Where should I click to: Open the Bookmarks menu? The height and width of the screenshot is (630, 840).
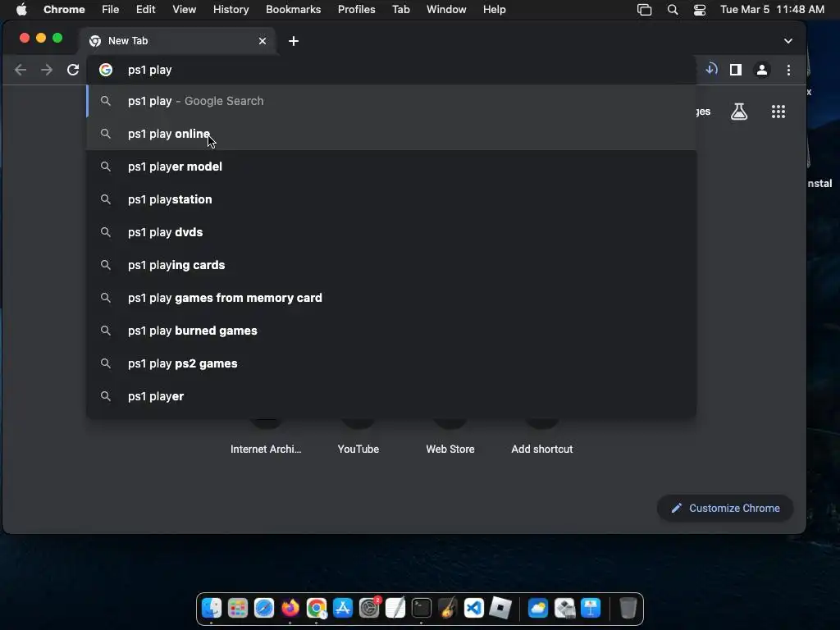(x=293, y=9)
